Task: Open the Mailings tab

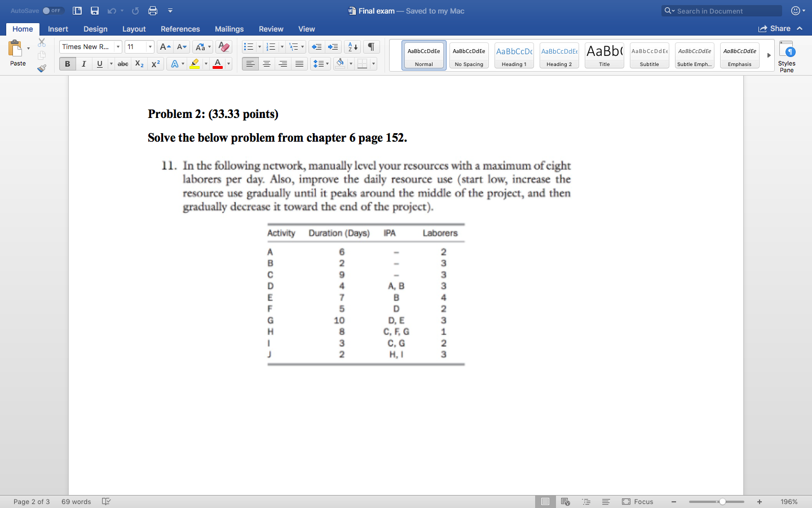Action: pyautogui.click(x=229, y=29)
